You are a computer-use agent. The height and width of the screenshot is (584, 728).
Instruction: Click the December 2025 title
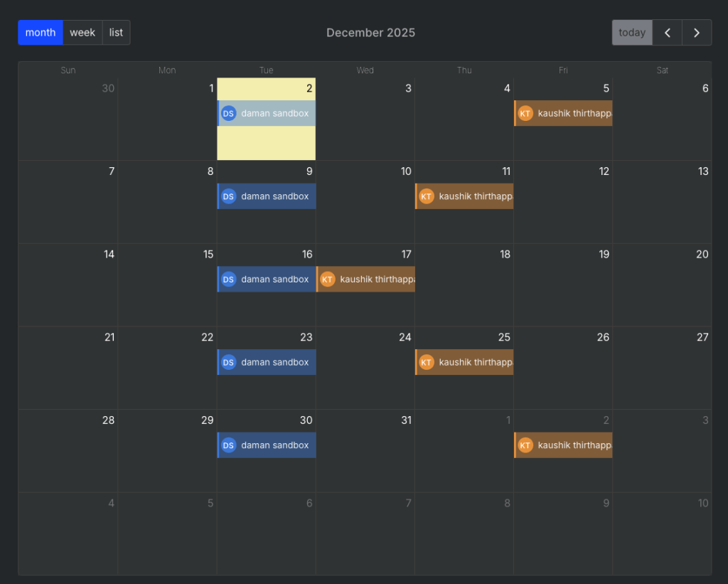click(x=370, y=33)
